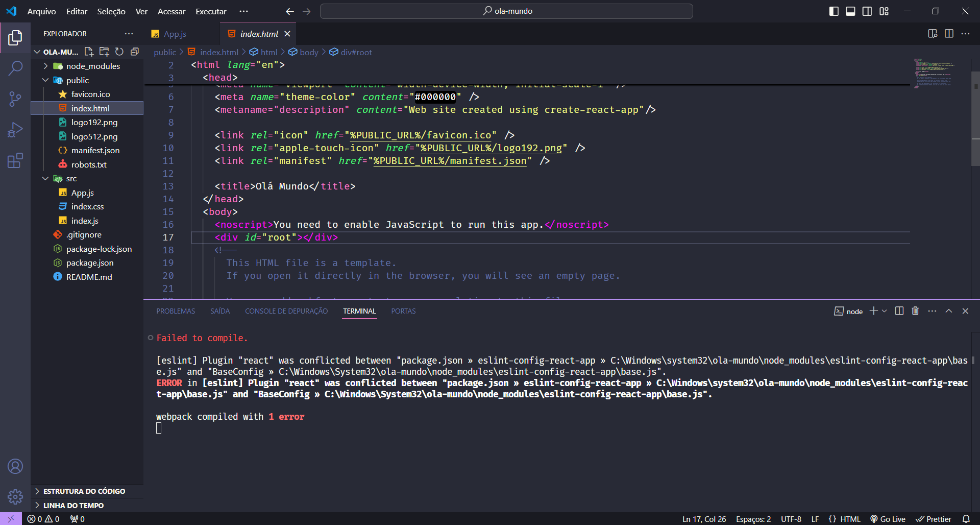Image resolution: width=980 pixels, height=525 pixels.
Task: Switch to the PROBLEMAS panel tab
Action: (176, 311)
